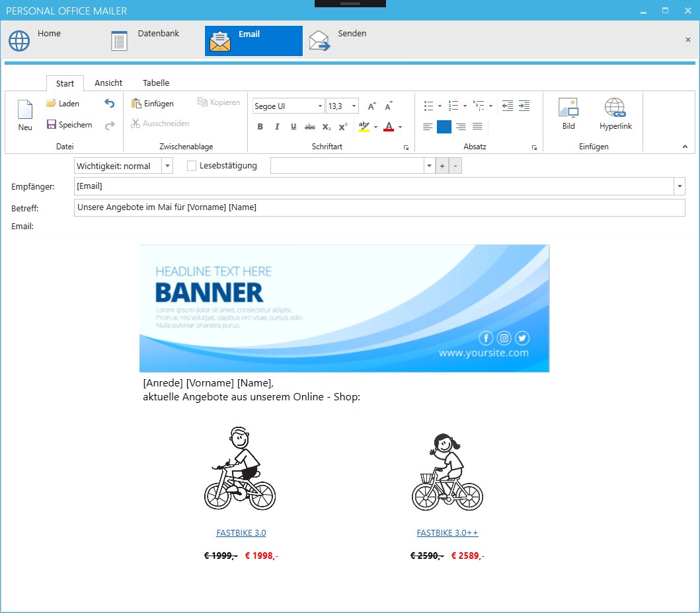
Task: Open the FASTBIKE 3.0 link
Action: pyautogui.click(x=241, y=532)
